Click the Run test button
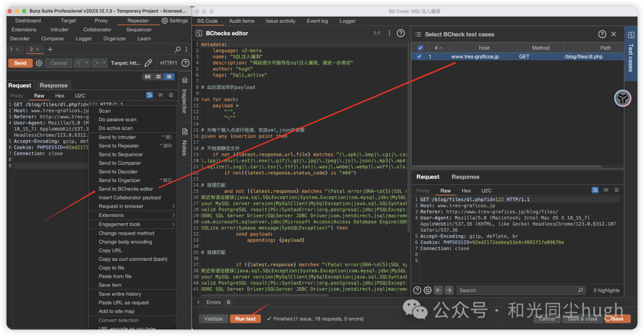 point(245,319)
